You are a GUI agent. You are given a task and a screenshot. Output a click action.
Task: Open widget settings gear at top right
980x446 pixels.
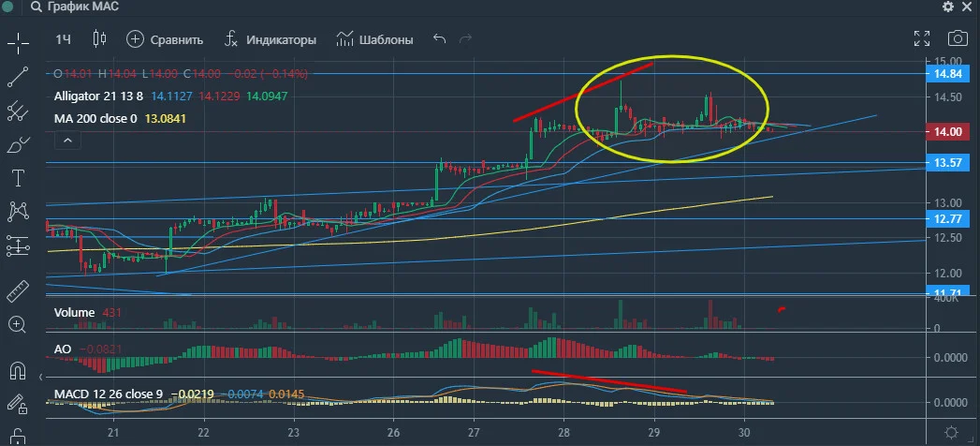pyautogui.click(x=948, y=7)
